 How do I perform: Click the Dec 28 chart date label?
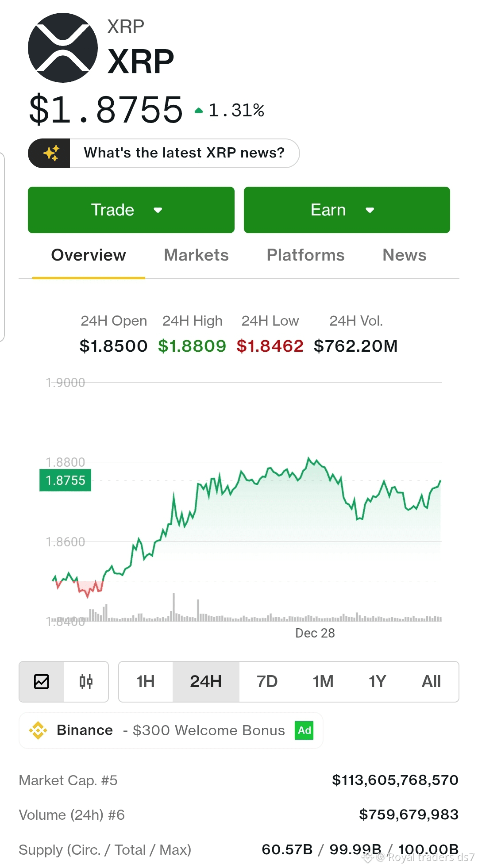point(315,633)
